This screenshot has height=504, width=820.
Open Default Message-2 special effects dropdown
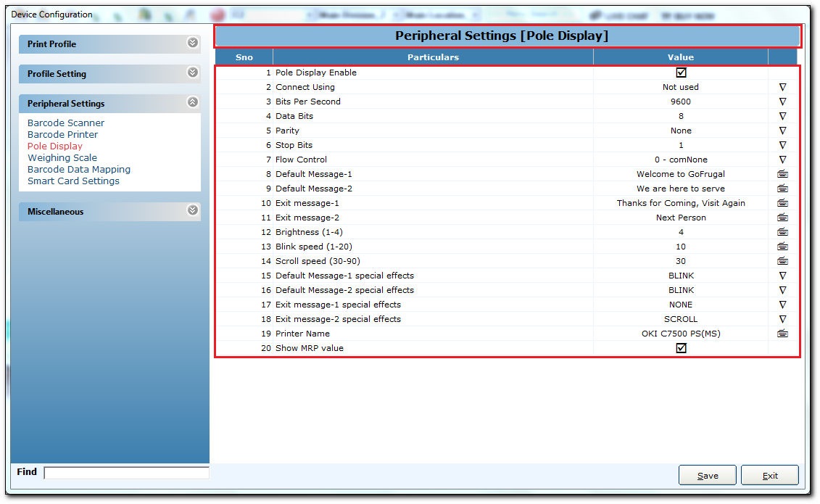point(782,290)
